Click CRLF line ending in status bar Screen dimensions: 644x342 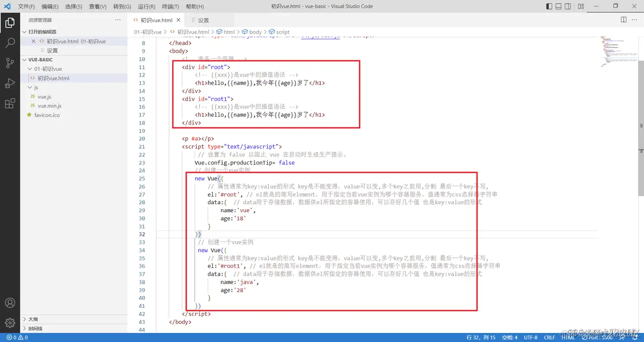549,337
